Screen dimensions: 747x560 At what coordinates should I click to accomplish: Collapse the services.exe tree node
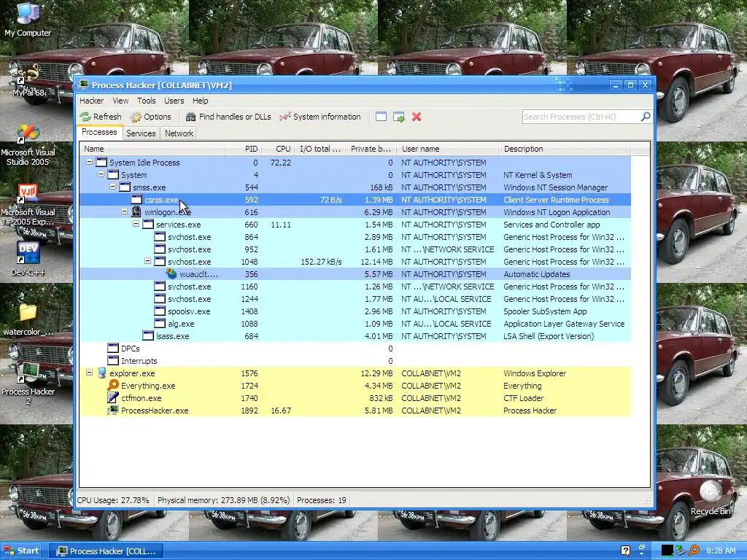coord(136,224)
